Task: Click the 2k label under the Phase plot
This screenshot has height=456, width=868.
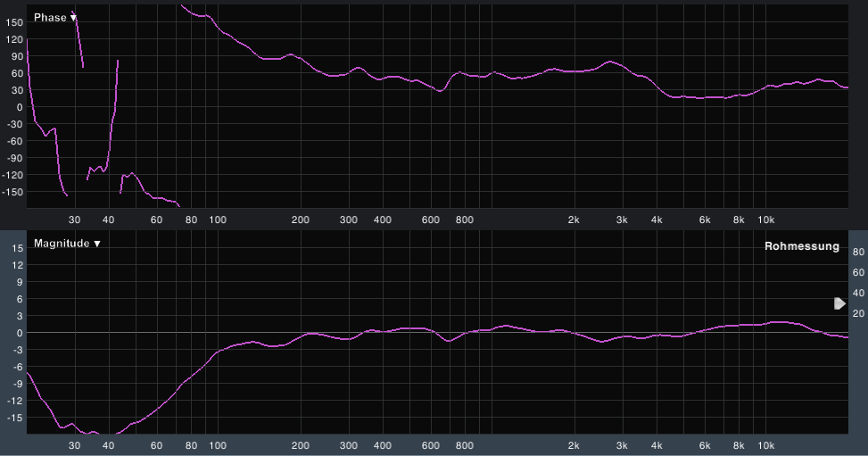Action: click(574, 220)
